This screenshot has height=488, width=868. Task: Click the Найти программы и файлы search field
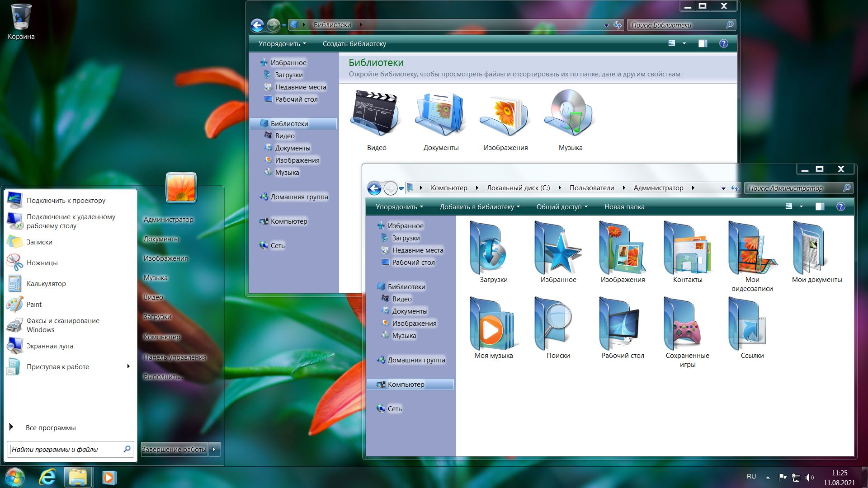click(66, 449)
